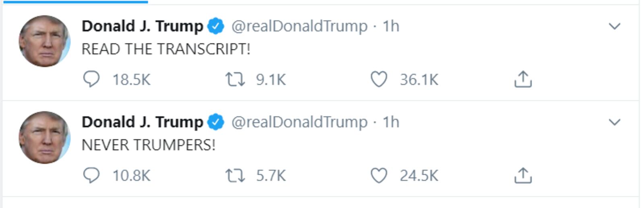The image size is (644, 208).
Task: Retweet the NEVER TRUMPERS tweet
Action: point(235,175)
